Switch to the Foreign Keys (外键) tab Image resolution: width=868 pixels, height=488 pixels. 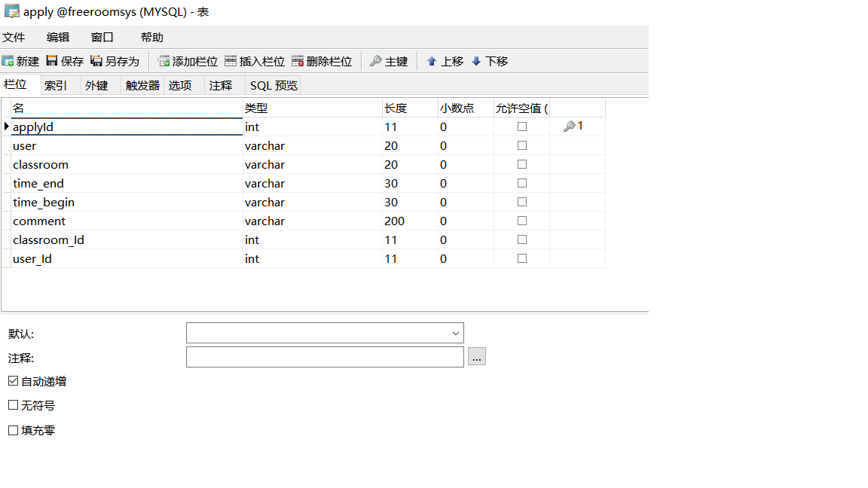(x=100, y=85)
